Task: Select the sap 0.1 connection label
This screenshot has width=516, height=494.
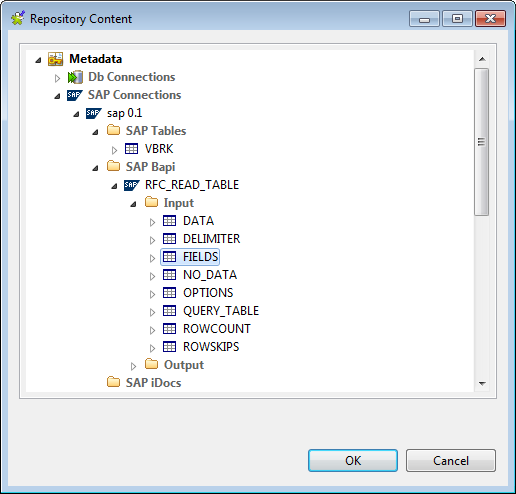Action: (x=125, y=113)
